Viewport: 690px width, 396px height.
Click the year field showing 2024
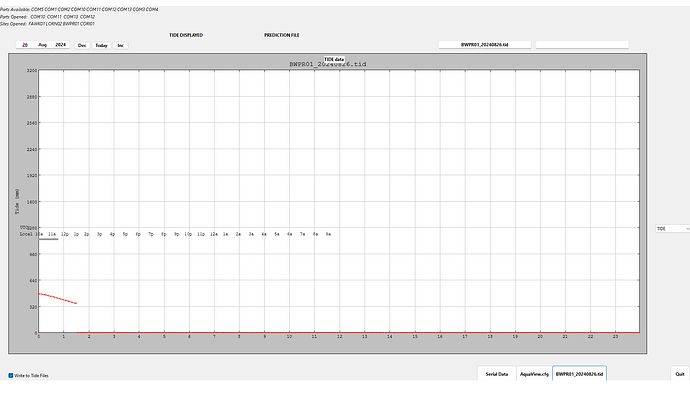tap(60, 45)
